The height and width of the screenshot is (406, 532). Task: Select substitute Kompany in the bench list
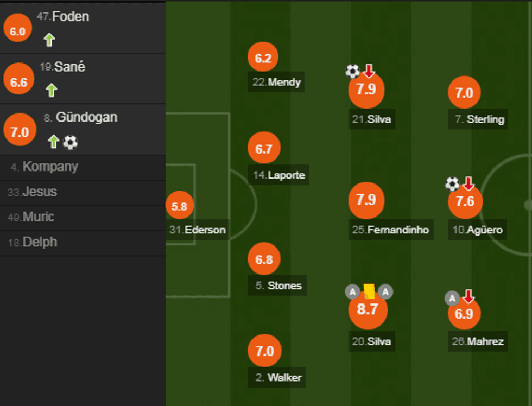50,167
